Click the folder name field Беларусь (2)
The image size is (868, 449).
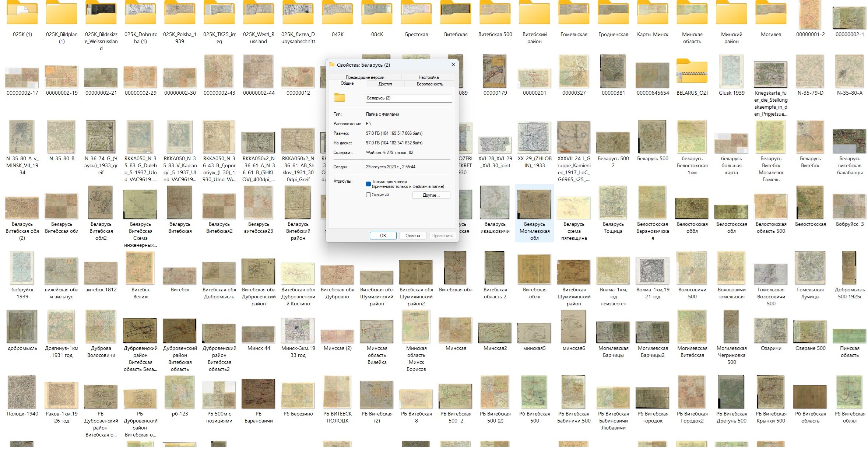tap(409, 98)
